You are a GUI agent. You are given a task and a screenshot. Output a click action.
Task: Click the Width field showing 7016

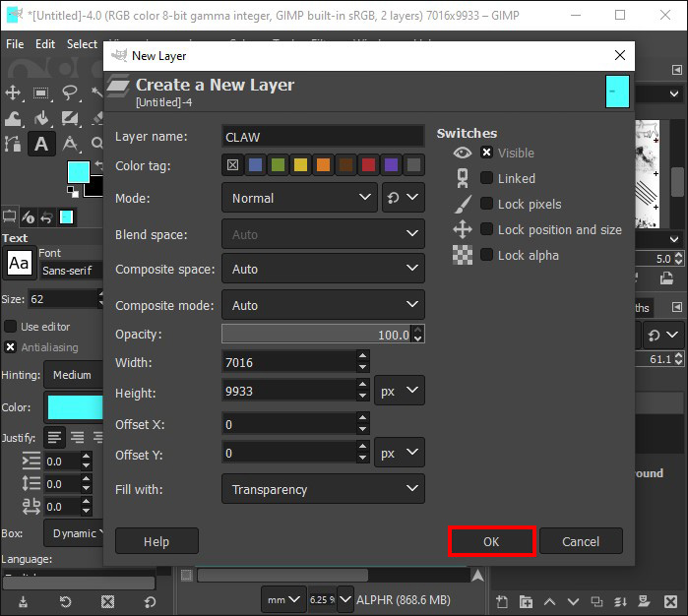point(289,362)
